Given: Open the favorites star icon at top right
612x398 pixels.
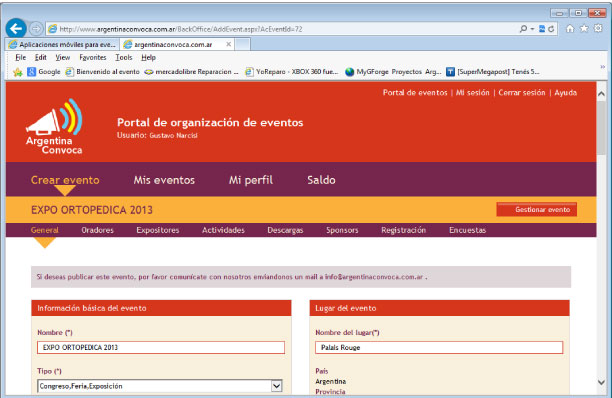Looking at the screenshot, I should point(584,28).
